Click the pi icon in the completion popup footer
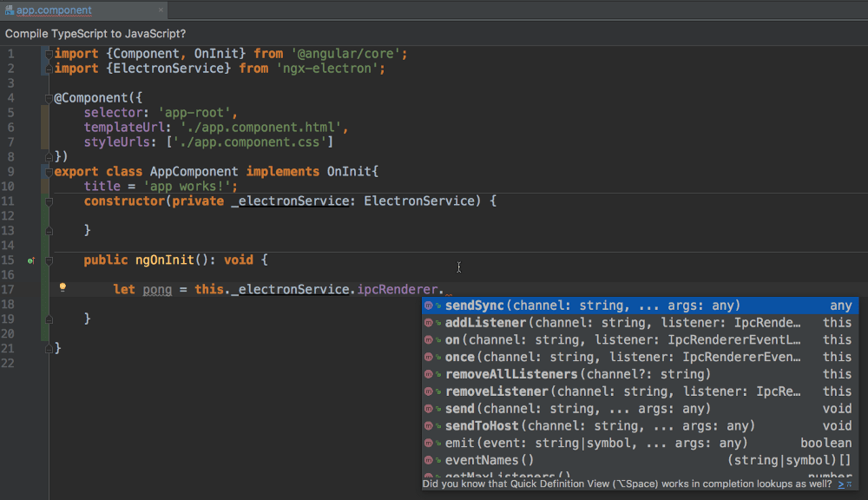Screen dimensions: 868x500 click(x=851, y=484)
